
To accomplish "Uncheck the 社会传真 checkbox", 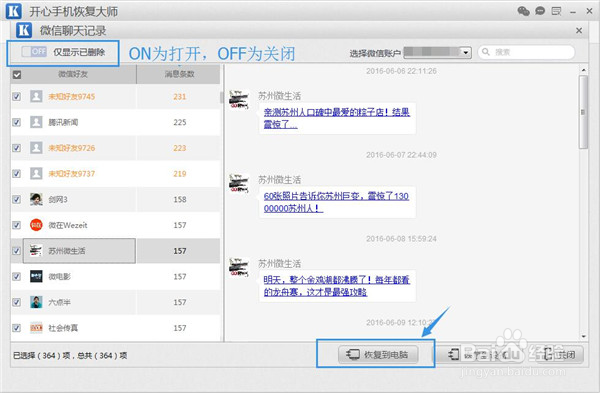I will pyautogui.click(x=16, y=328).
